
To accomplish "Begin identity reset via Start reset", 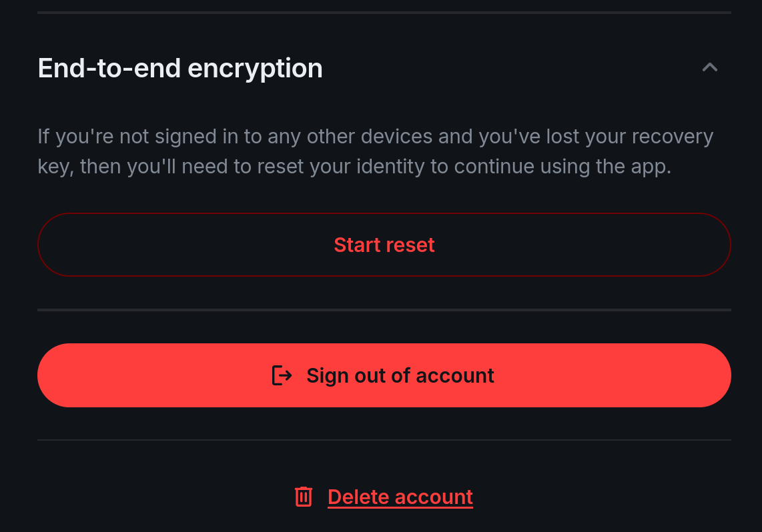I will (384, 245).
